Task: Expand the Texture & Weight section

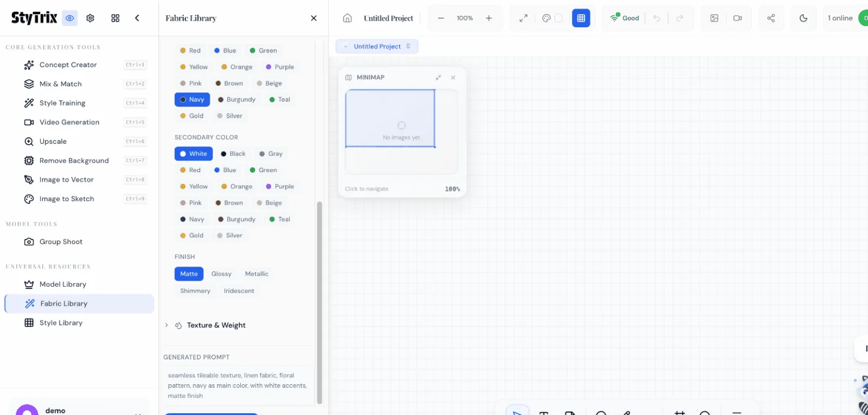Action: pyautogui.click(x=216, y=325)
